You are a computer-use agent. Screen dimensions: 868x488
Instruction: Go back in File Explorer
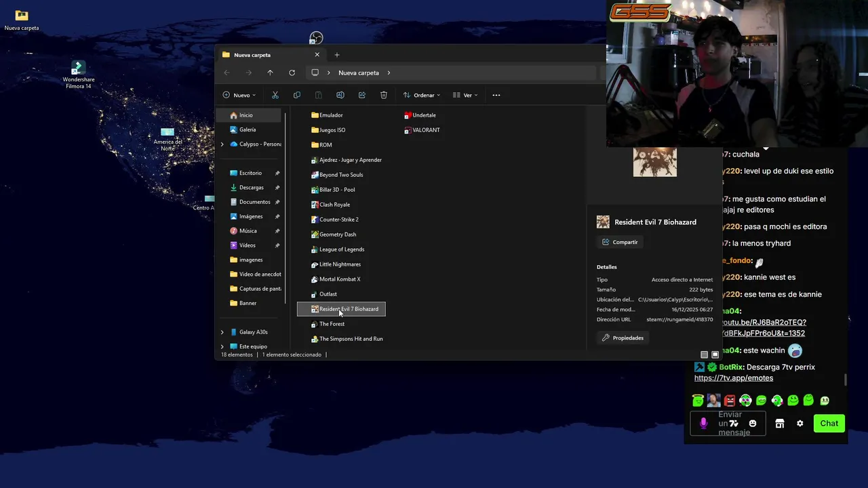227,73
